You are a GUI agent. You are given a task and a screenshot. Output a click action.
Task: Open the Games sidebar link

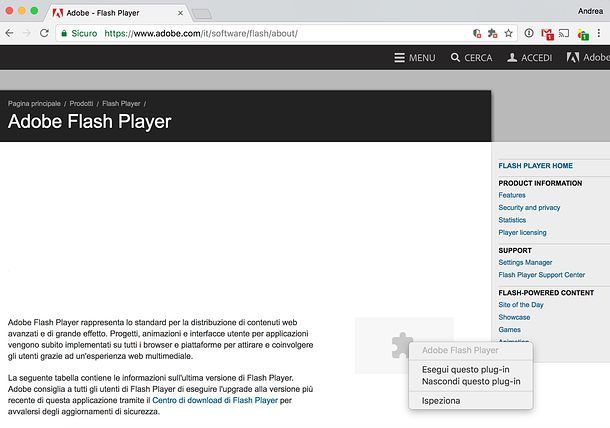[509, 330]
